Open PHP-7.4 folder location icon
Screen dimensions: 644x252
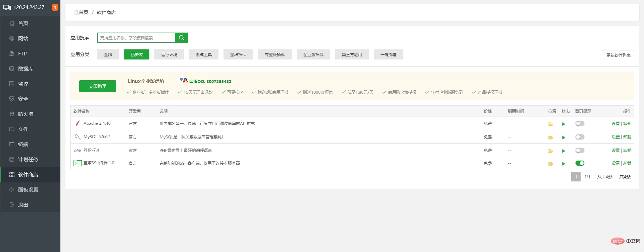pyautogui.click(x=550, y=151)
